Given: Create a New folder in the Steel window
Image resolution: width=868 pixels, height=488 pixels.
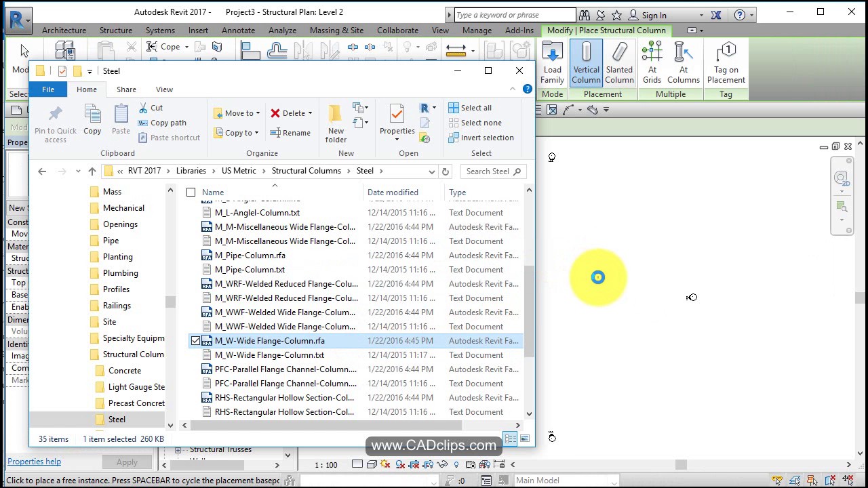Looking at the screenshot, I should click(336, 120).
